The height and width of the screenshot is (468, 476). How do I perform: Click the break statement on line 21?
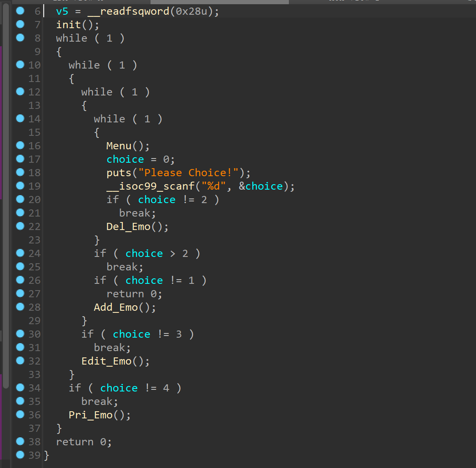click(x=138, y=213)
